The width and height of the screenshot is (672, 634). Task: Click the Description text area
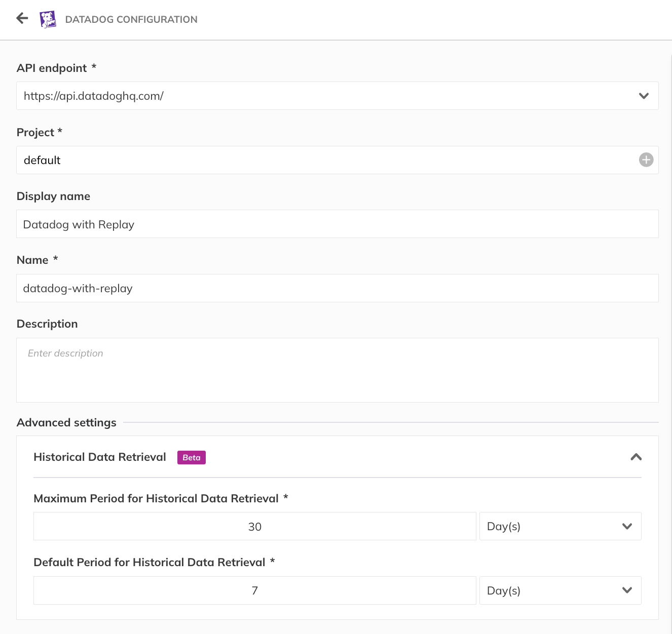[337, 370]
